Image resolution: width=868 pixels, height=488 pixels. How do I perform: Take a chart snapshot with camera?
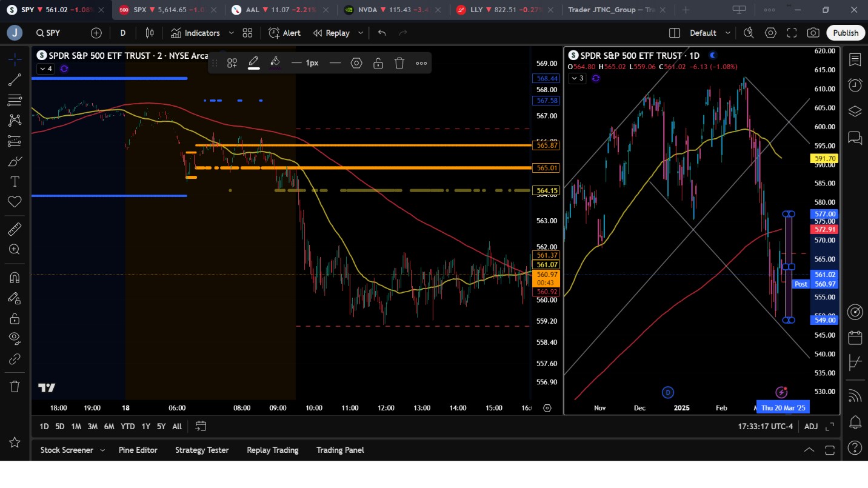(813, 33)
